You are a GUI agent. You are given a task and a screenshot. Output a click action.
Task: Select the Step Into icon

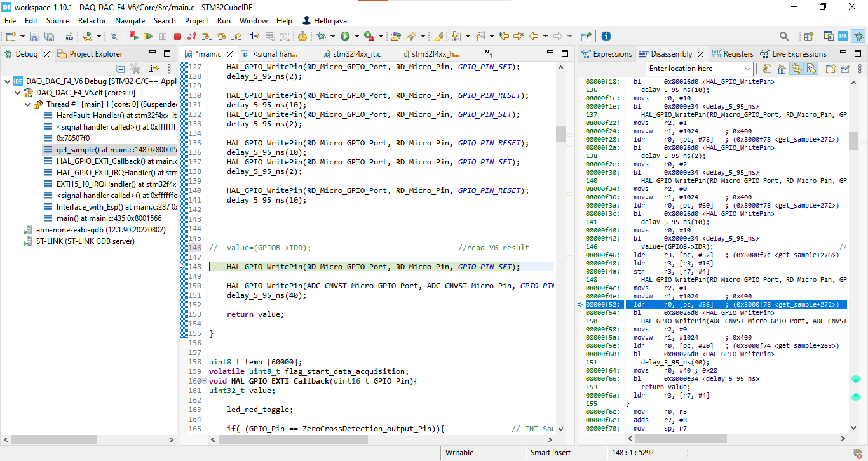coord(207,36)
